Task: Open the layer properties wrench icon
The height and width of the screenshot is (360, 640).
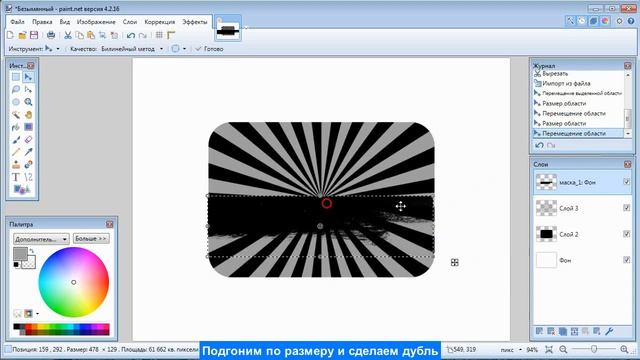Action: pyautogui.click(x=609, y=331)
